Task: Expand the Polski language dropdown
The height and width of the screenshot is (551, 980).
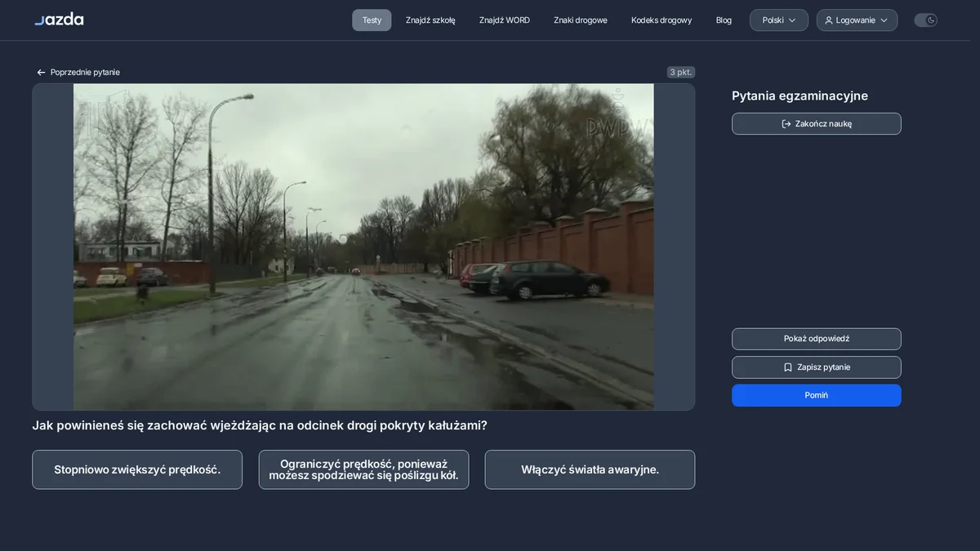Action: (x=779, y=20)
